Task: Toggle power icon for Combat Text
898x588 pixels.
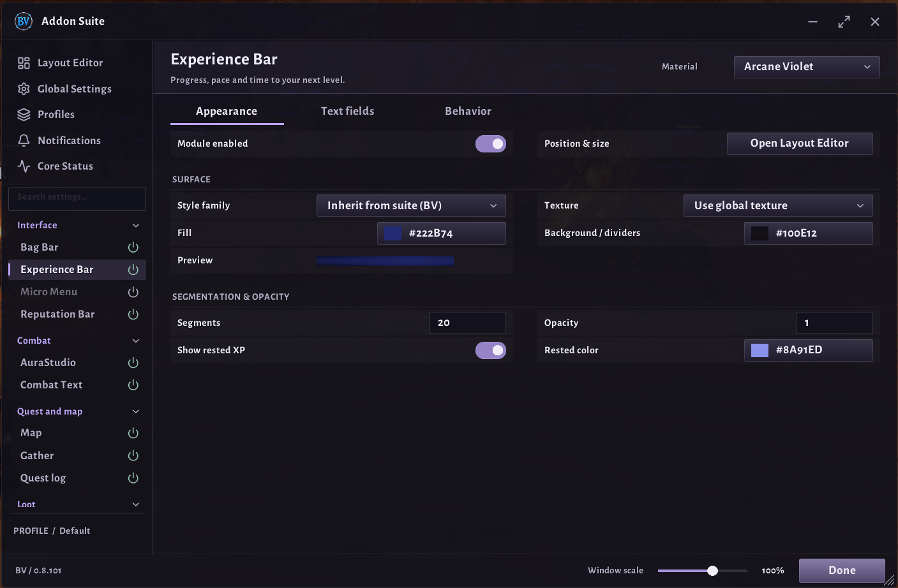Action: coord(133,385)
